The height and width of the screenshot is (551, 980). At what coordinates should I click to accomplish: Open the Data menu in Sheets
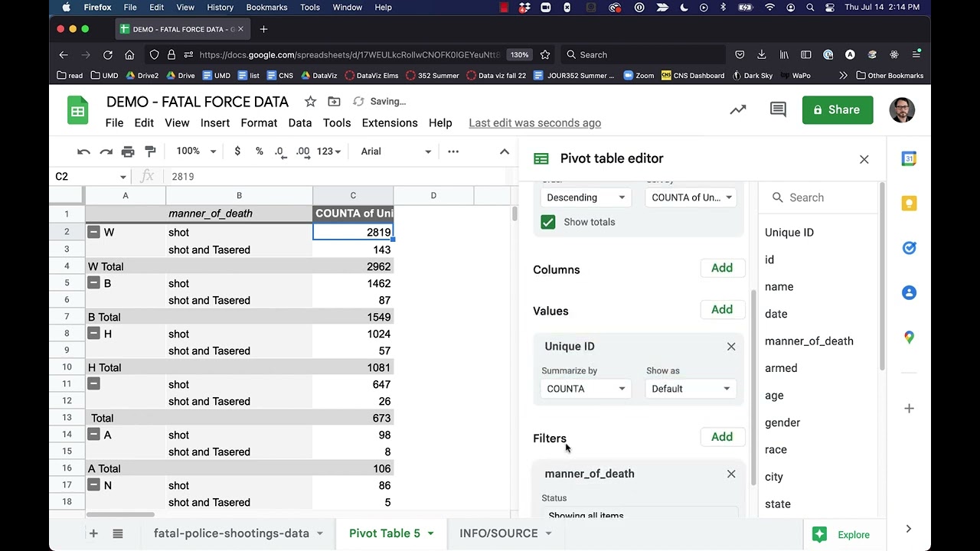tap(300, 122)
